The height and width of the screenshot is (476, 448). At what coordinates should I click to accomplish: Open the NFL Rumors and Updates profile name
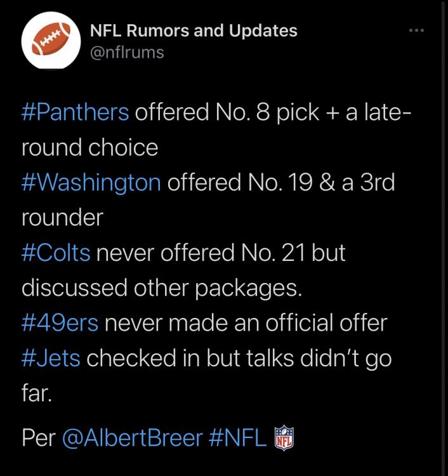[194, 30]
